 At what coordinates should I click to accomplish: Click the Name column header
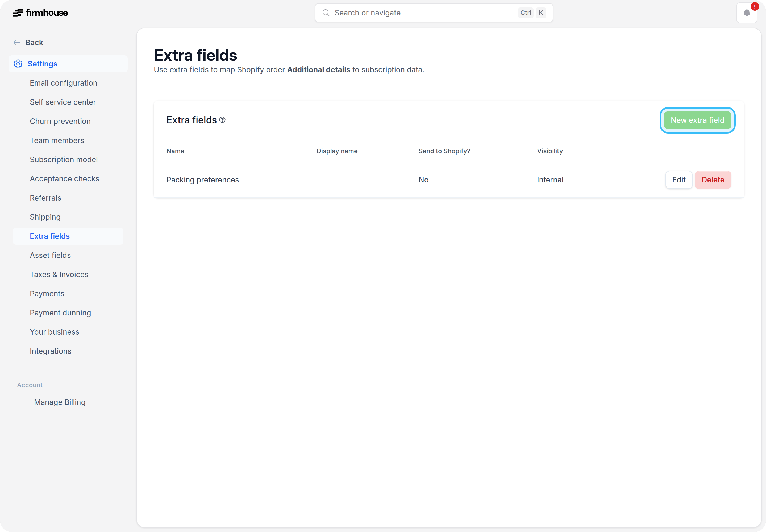click(175, 151)
